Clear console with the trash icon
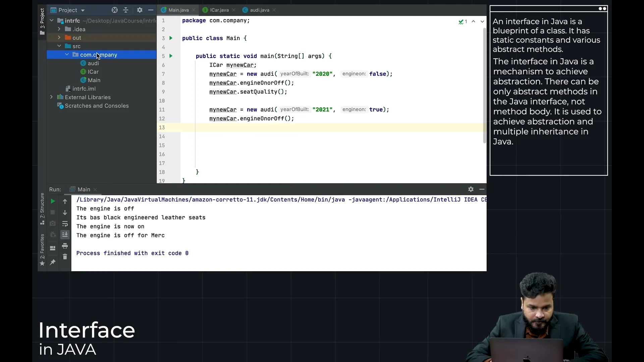This screenshot has width=644, height=362. pos(65,257)
